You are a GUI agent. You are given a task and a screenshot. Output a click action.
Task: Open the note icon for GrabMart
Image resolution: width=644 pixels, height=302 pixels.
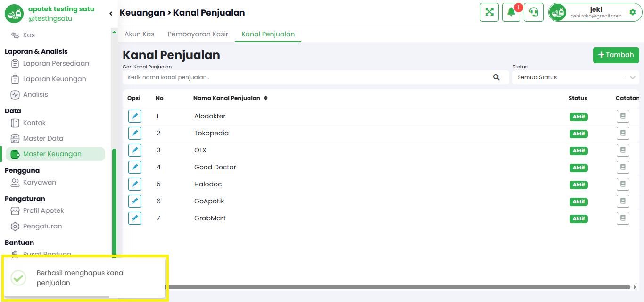[x=623, y=218]
